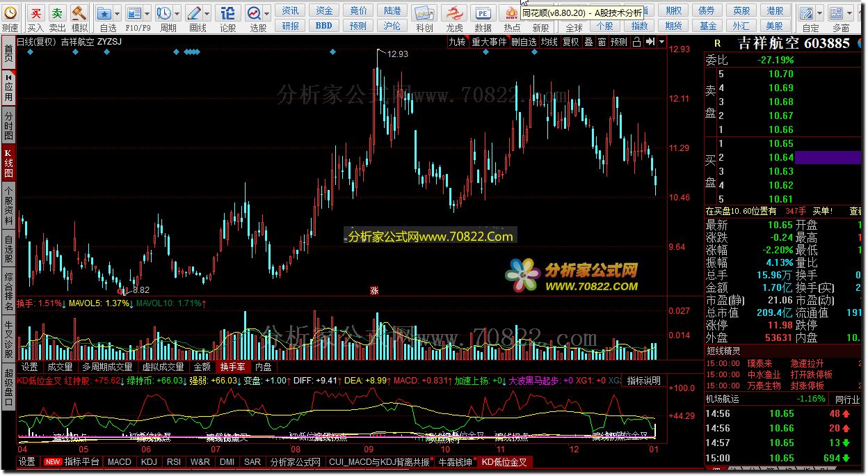This screenshot has width=868, height=476.
Task: Select the 换手率 turnover rate tab
Action: pyautogui.click(x=232, y=367)
